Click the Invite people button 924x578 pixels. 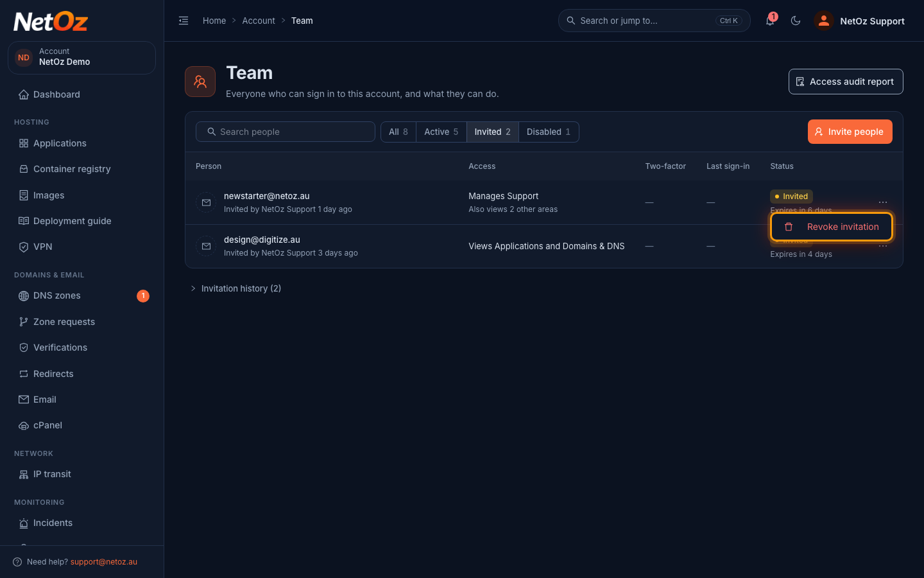pyautogui.click(x=850, y=132)
